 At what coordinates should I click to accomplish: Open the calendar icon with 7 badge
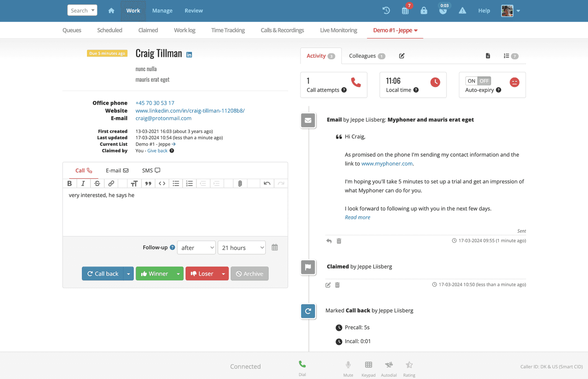pyautogui.click(x=405, y=11)
